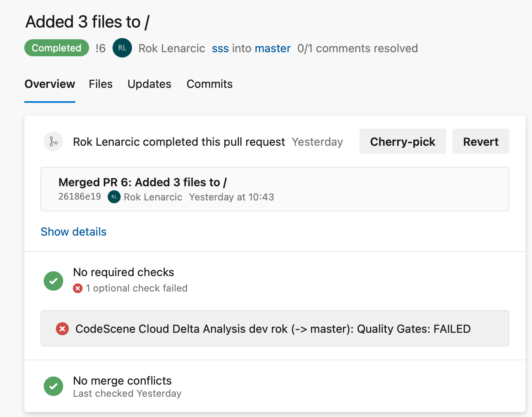Click the small RL avatar in the commit card
The height and width of the screenshot is (417, 532).
tap(114, 197)
